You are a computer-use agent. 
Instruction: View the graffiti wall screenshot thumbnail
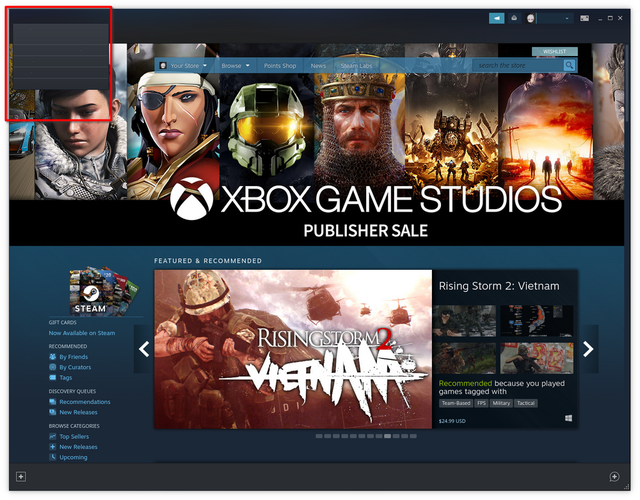[x=537, y=358]
